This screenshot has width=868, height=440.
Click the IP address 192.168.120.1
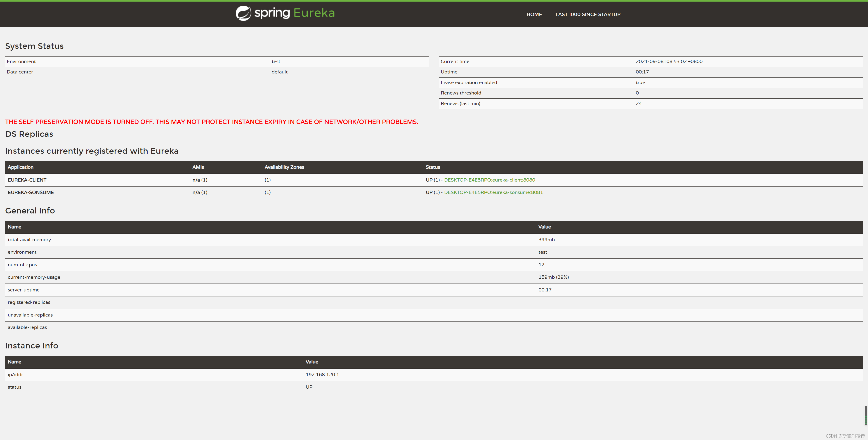pyautogui.click(x=322, y=375)
